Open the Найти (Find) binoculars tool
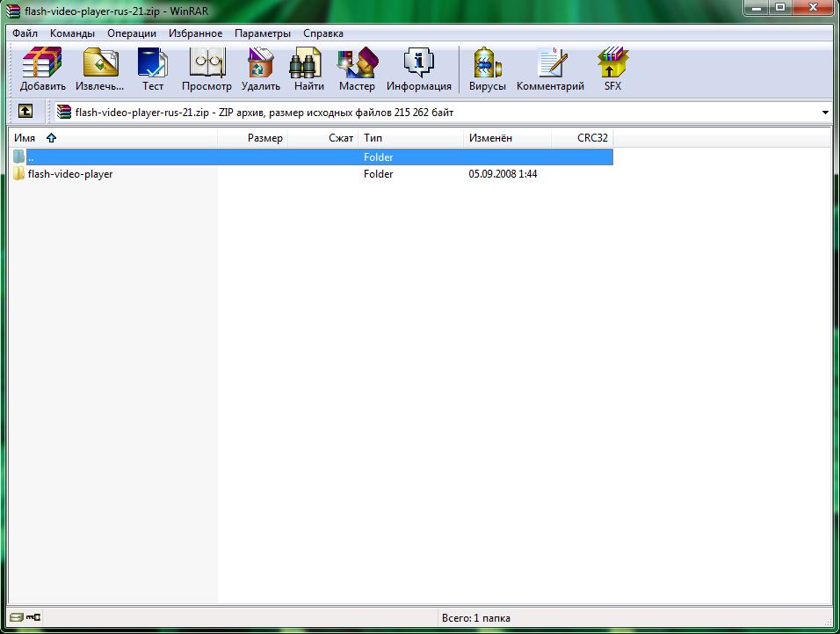 click(308, 69)
